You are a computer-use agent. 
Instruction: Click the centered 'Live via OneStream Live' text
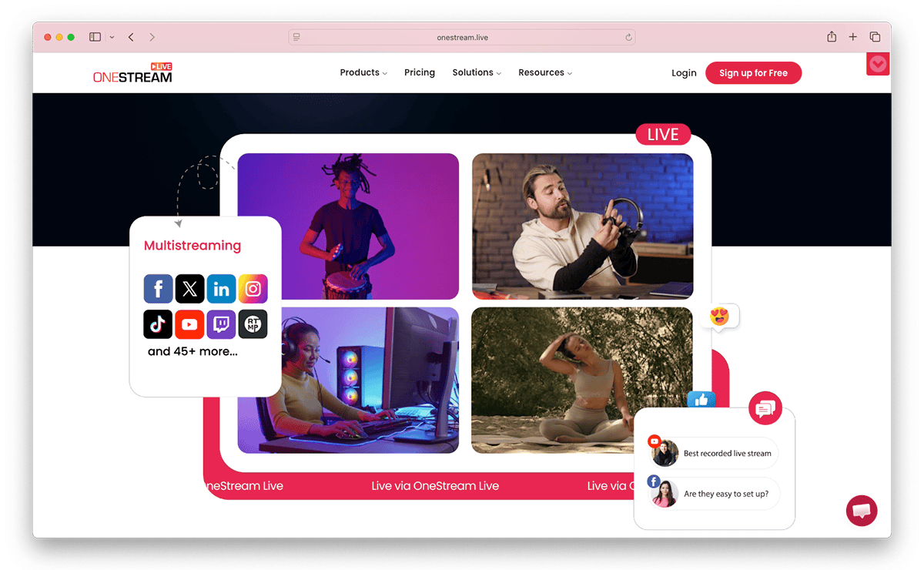(435, 486)
